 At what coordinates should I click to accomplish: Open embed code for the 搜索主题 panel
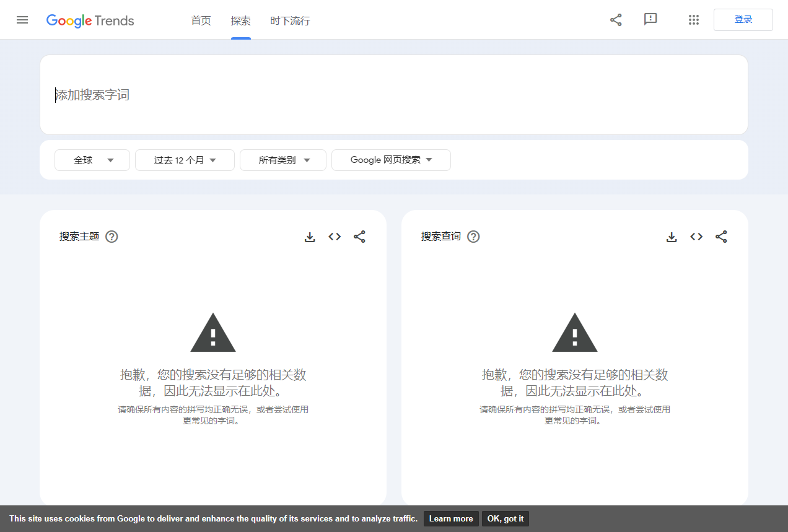tap(335, 237)
